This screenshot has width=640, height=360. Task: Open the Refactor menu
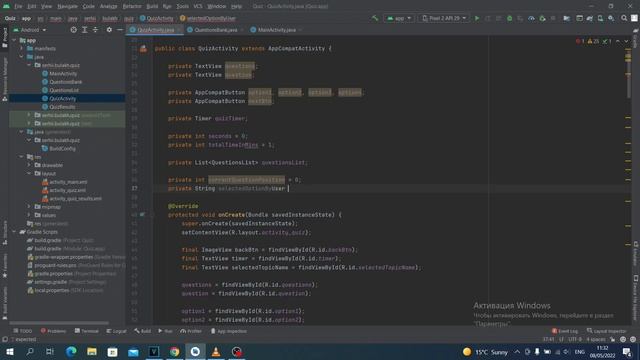pyautogui.click(x=132, y=6)
